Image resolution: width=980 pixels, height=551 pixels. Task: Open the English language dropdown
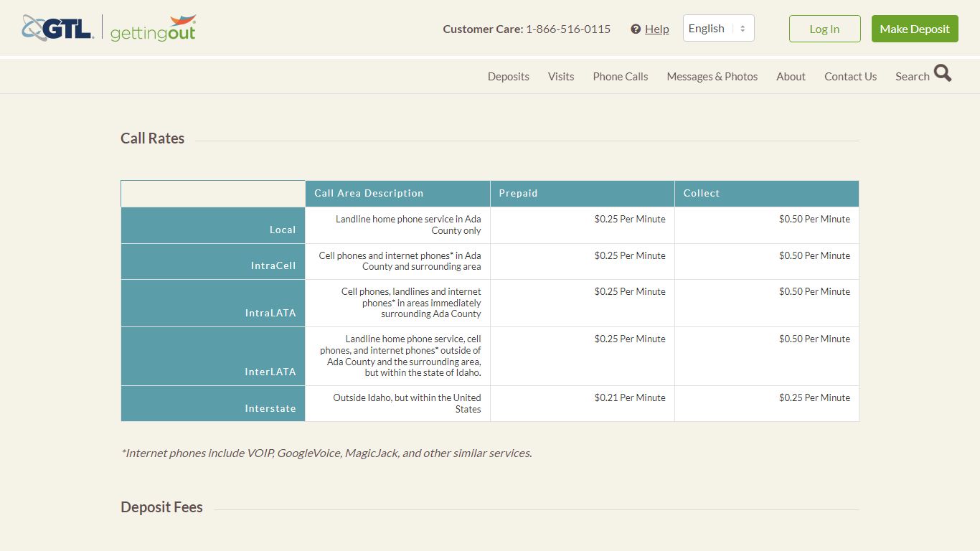point(718,28)
